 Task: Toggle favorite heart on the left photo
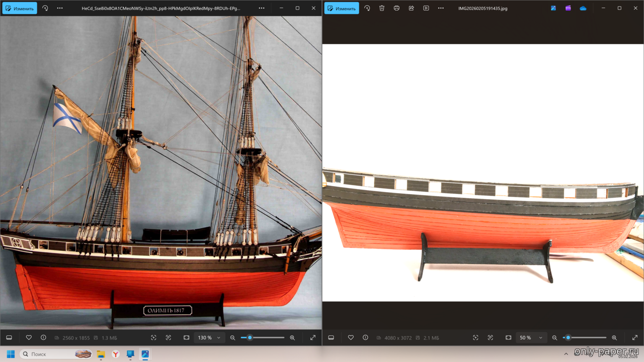pyautogui.click(x=29, y=338)
